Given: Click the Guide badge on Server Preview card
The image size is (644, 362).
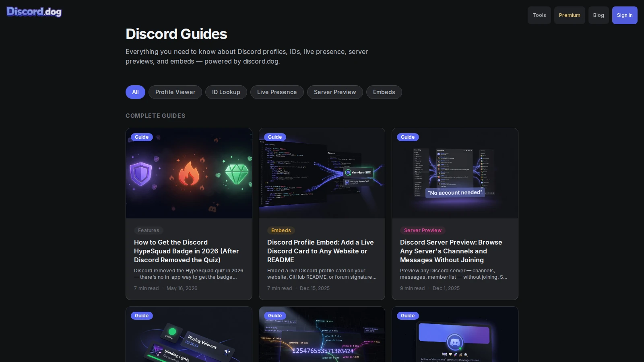Looking at the screenshot, I should pyautogui.click(x=408, y=137).
